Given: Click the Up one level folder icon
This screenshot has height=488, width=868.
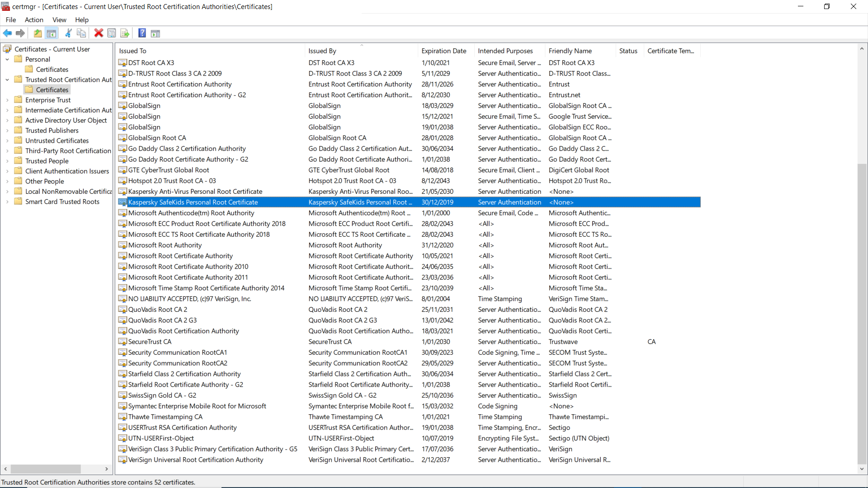Looking at the screenshot, I should 38,33.
